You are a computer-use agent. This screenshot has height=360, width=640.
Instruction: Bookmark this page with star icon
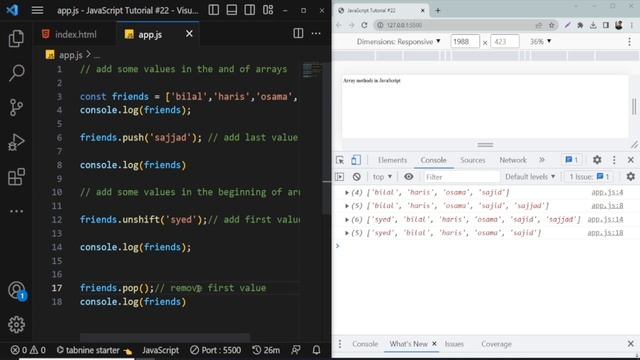[551, 25]
